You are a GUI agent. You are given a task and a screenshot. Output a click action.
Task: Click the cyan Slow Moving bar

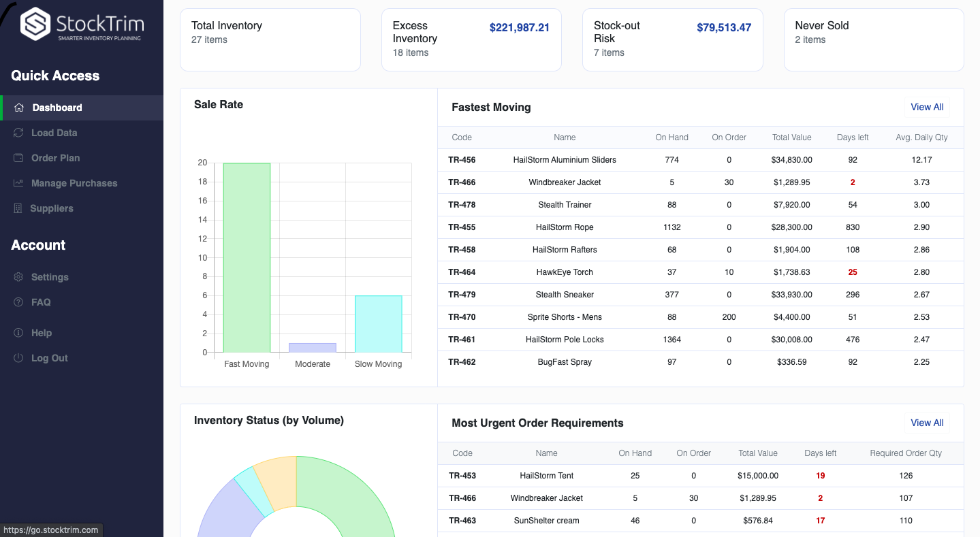coord(378,324)
